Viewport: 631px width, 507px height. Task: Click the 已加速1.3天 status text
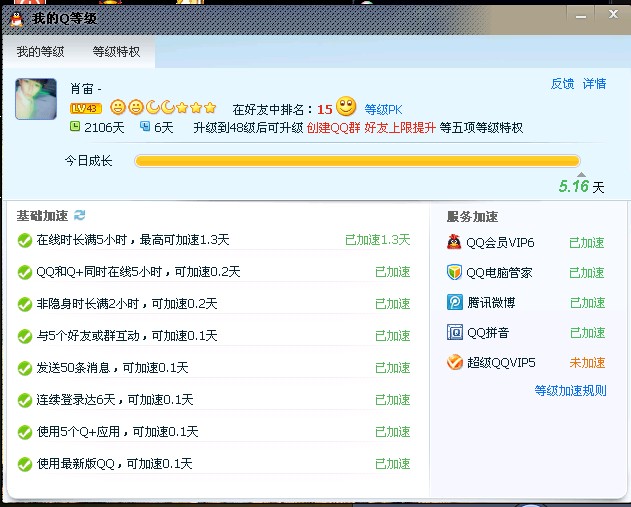click(x=377, y=240)
